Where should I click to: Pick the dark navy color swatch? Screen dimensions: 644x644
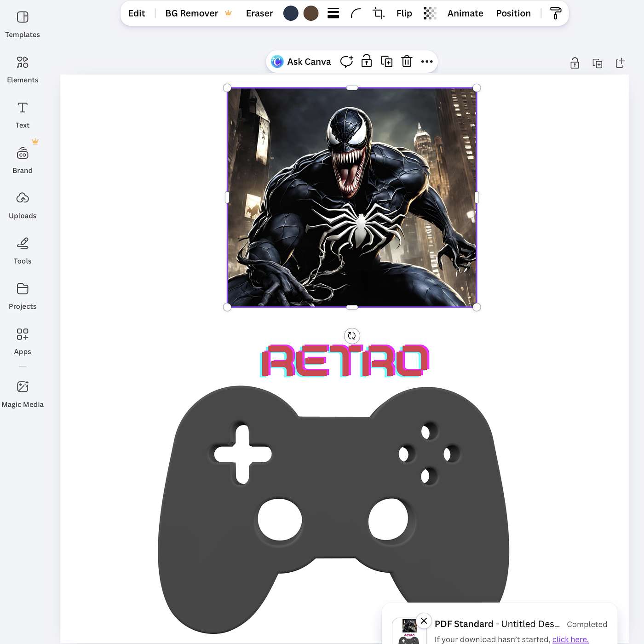[291, 13]
